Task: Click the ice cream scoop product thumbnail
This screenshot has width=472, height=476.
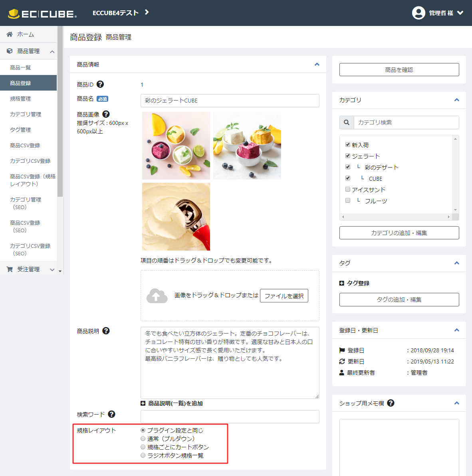Action: click(x=176, y=216)
